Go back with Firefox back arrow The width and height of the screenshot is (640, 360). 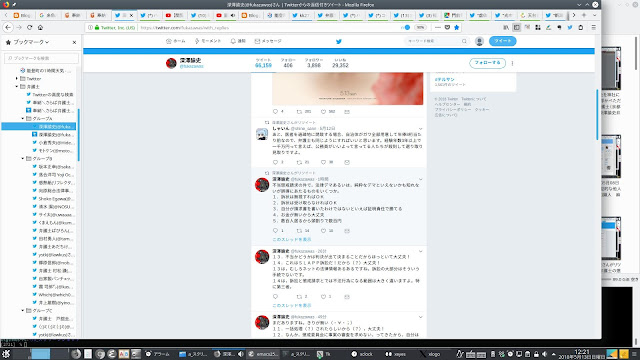click(8, 27)
